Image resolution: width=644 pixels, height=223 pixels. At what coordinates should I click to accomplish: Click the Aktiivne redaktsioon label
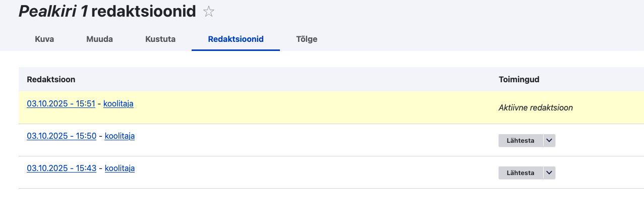pyautogui.click(x=536, y=108)
